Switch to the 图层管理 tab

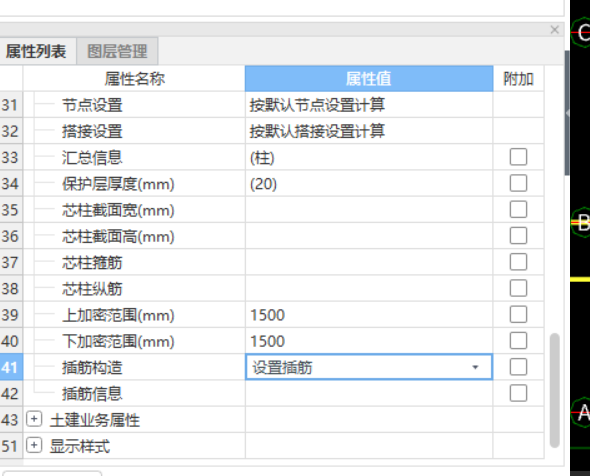click(117, 51)
